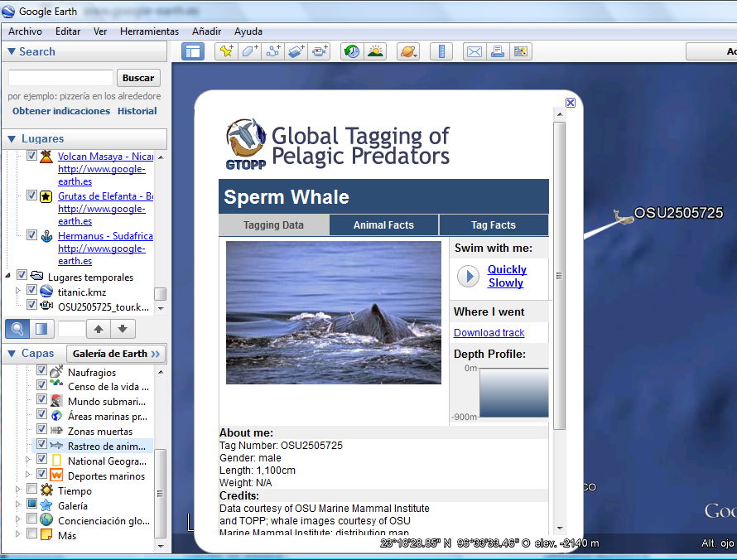Enable the Tiempo layer checkbox
This screenshot has height=560, width=737.
31,489
